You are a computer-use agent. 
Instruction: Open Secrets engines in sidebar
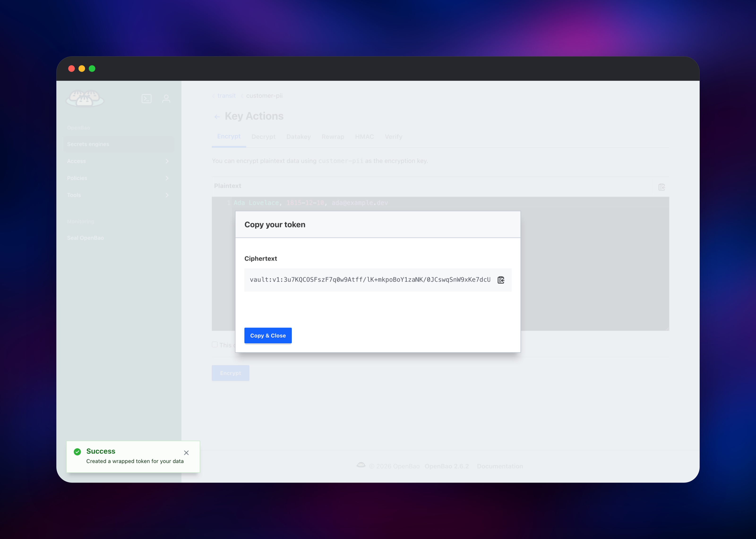pyautogui.click(x=119, y=144)
